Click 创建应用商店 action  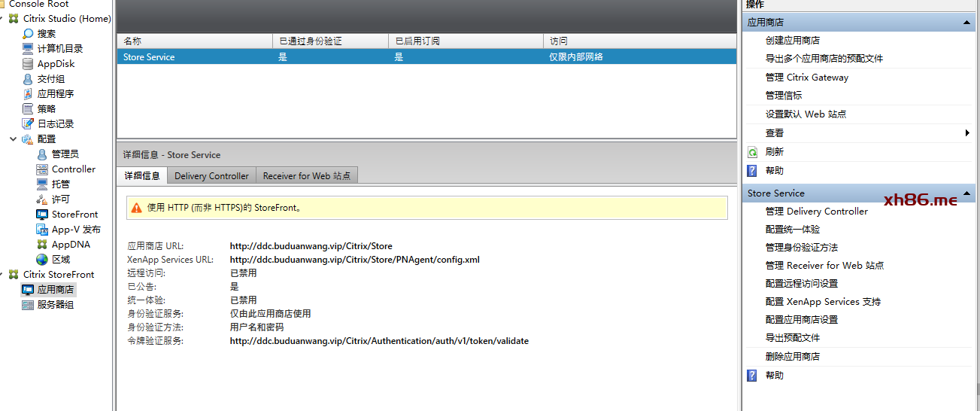pos(793,40)
